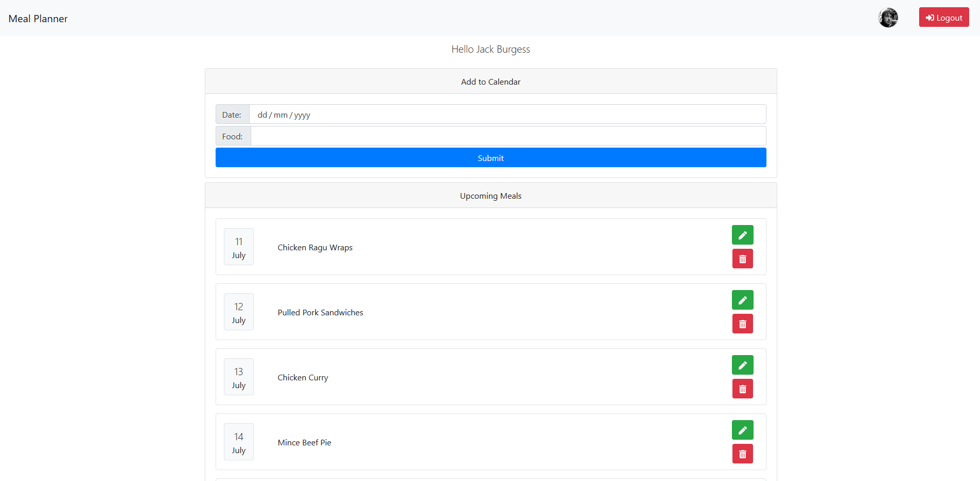This screenshot has height=481, width=980.
Task: Select the 11 July date badge
Action: pos(238,247)
